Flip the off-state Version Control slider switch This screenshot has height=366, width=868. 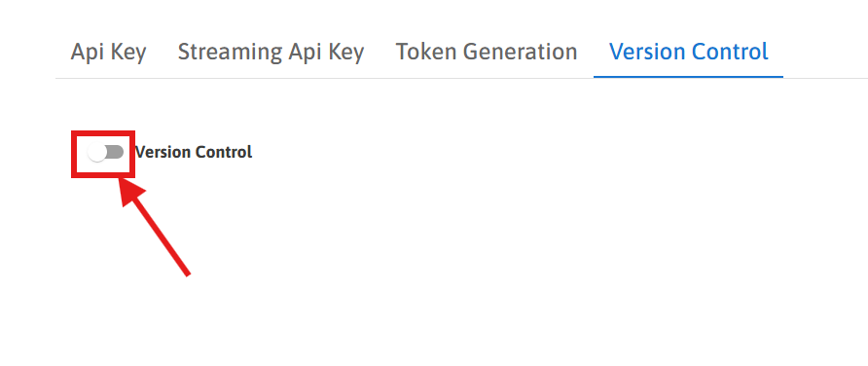105,152
